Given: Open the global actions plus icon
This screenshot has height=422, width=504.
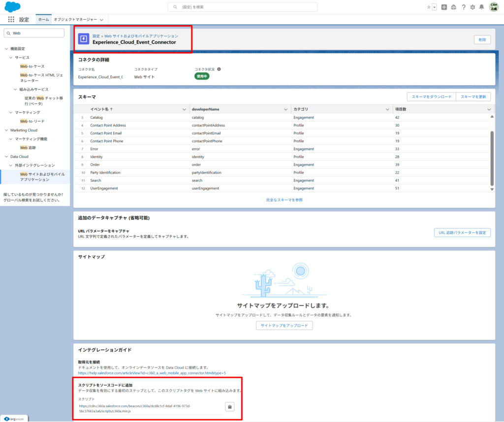Looking at the screenshot, I should tap(444, 7).
